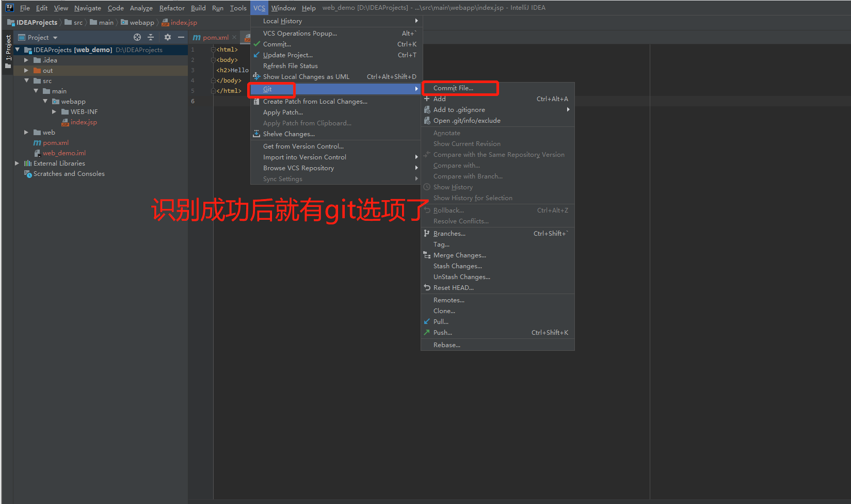
Task: Select Commit File... in Git submenu
Action: pos(497,88)
